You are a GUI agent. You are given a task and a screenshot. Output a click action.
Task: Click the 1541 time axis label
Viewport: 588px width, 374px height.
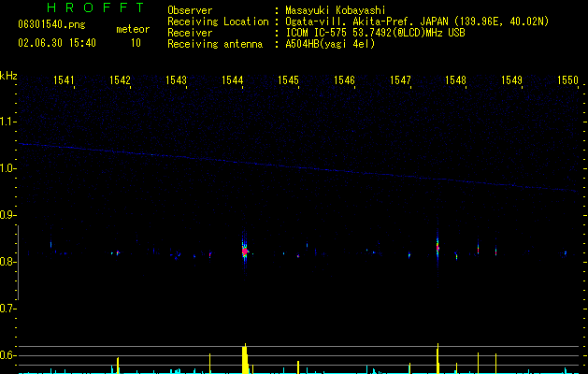pos(64,80)
